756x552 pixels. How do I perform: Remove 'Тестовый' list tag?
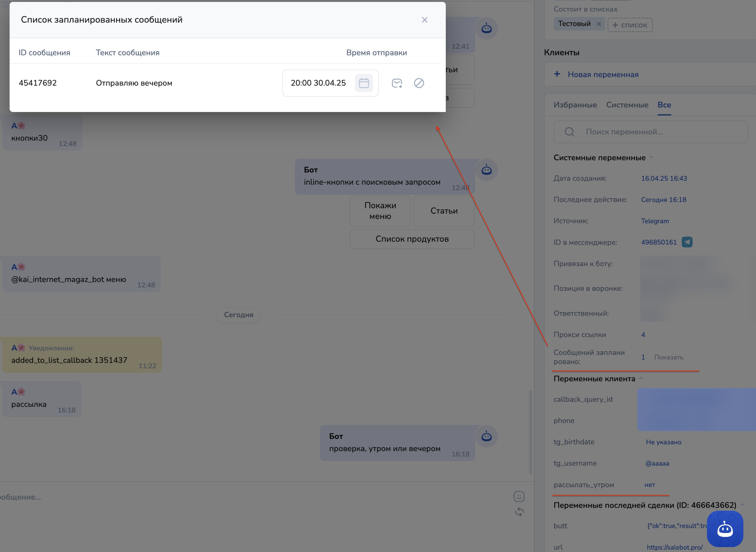[x=598, y=24]
